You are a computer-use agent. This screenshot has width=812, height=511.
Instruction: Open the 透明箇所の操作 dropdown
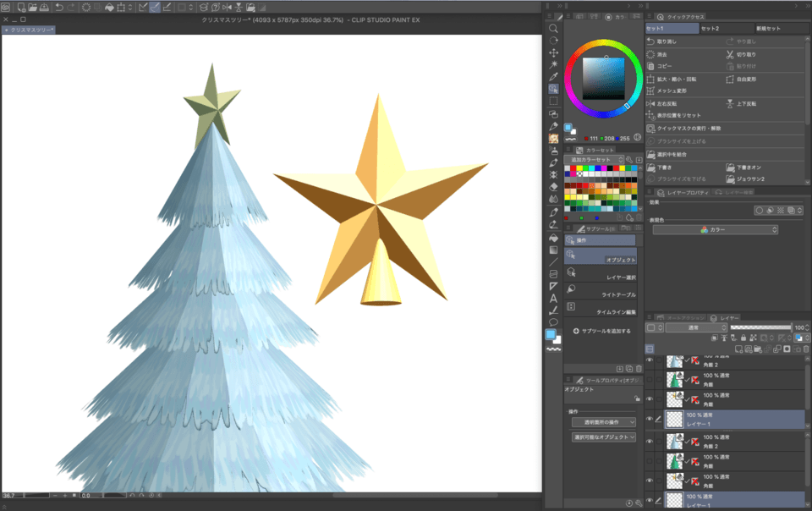coord(603,422)
